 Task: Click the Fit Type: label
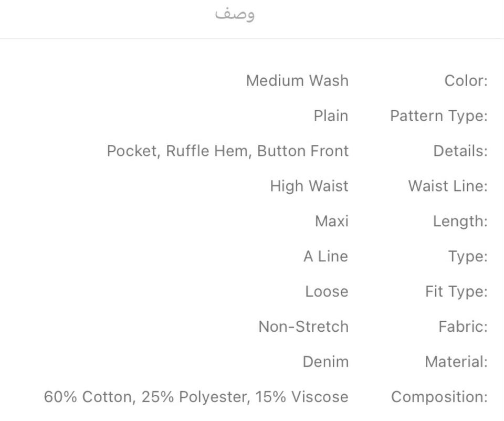456,292
